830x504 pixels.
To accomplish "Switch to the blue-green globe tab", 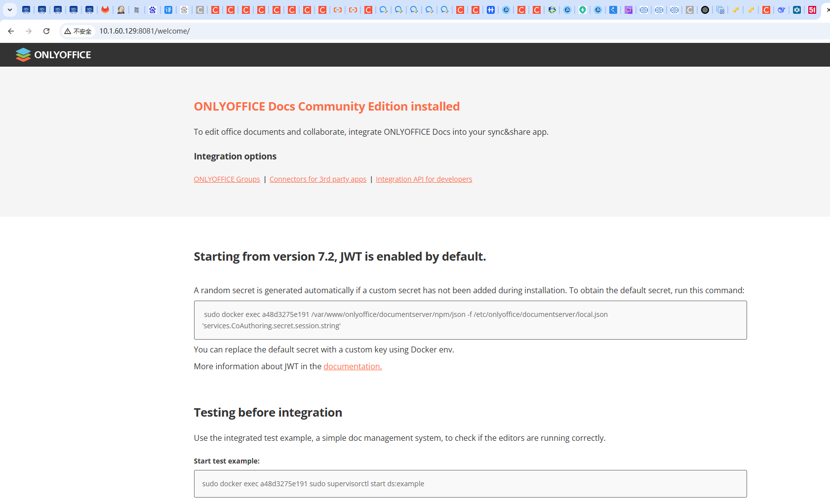I will [x=552, y=10].
